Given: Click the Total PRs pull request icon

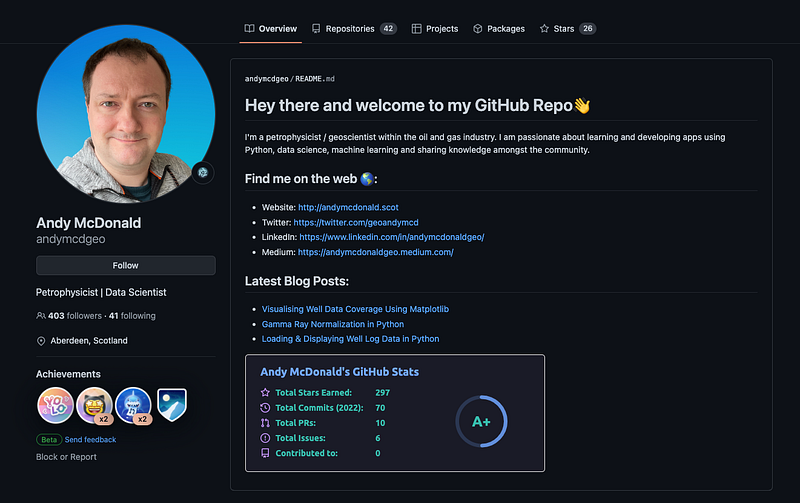Looking at the screenshot, I should [x=265, y=423].
